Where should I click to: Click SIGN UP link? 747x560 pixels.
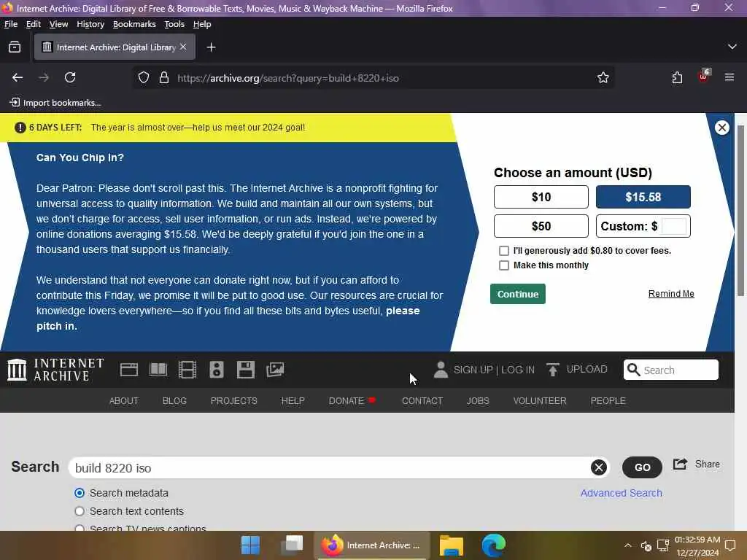473,370
